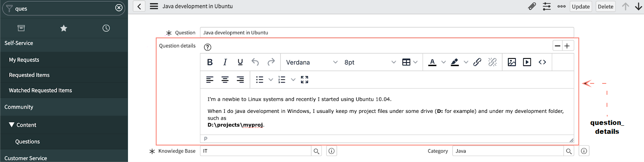Insert a hyperlink with link icon
The image size is (644, 162).
[x=477, y=62]
